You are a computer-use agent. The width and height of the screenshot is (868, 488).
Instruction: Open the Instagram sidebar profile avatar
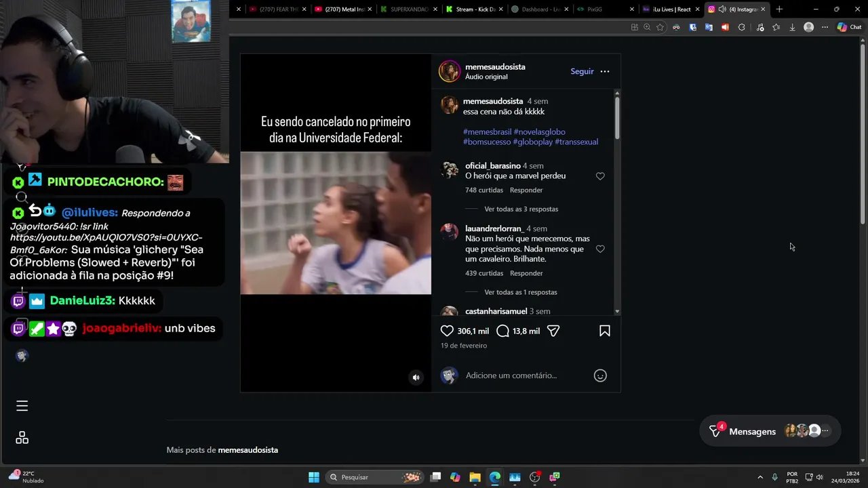22,356
